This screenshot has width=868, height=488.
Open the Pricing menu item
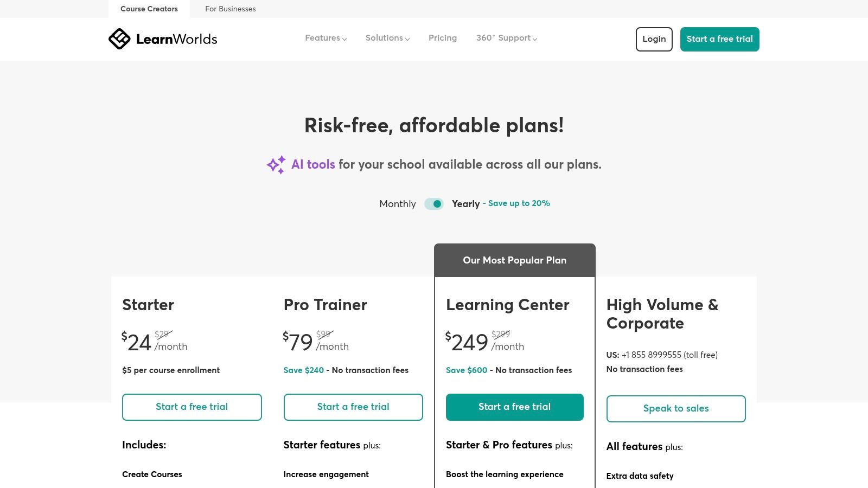tap(443, 38)
